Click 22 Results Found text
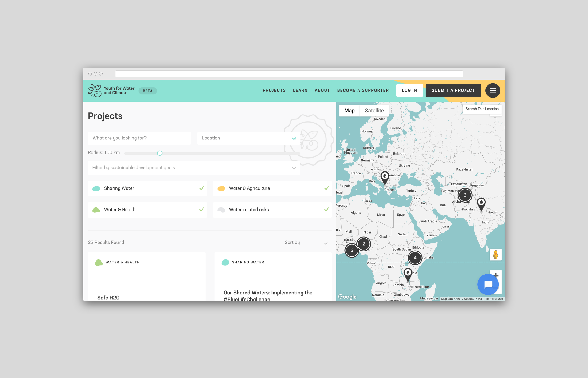 106,243
